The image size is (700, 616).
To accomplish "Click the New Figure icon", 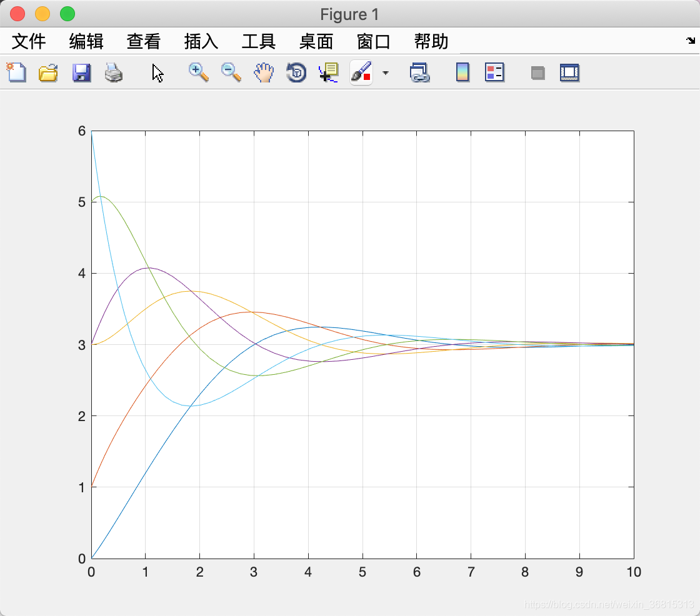I will 16,72.
